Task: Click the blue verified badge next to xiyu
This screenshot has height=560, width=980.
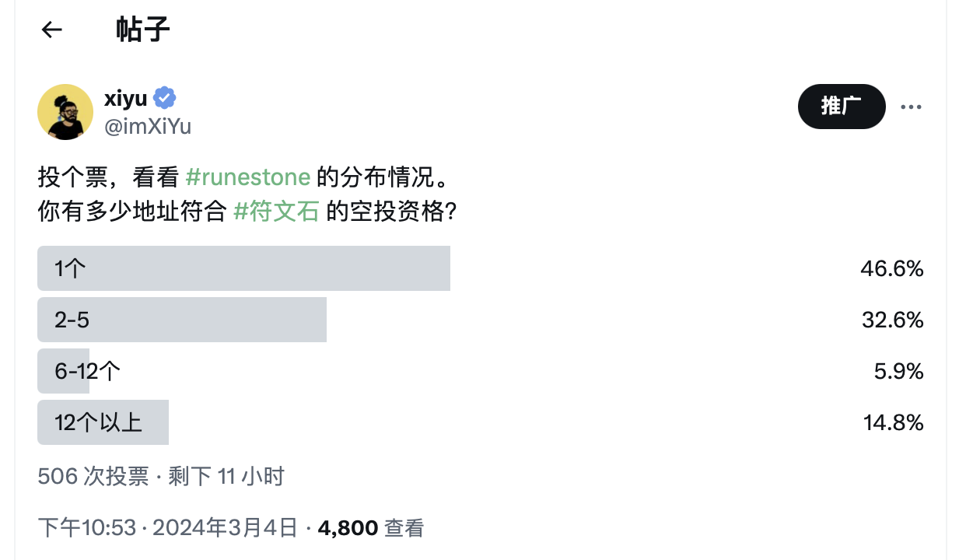Action: (164, 98)
